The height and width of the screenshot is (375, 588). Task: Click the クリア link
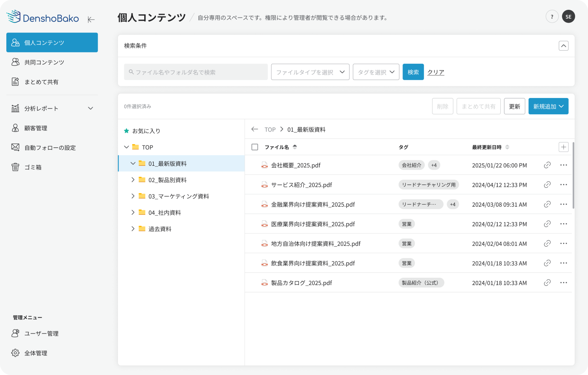coord(436,72)
